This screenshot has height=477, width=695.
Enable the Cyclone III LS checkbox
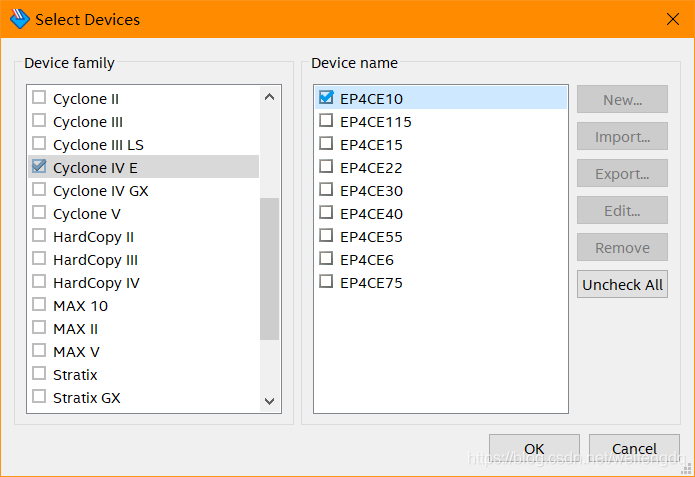(x=39, y=144)
